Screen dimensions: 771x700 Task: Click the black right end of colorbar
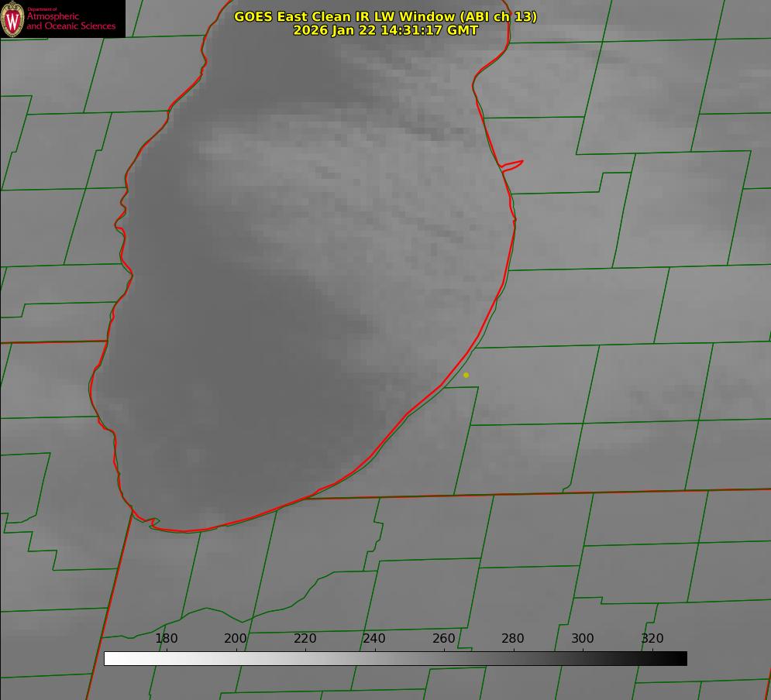point(682,658)
